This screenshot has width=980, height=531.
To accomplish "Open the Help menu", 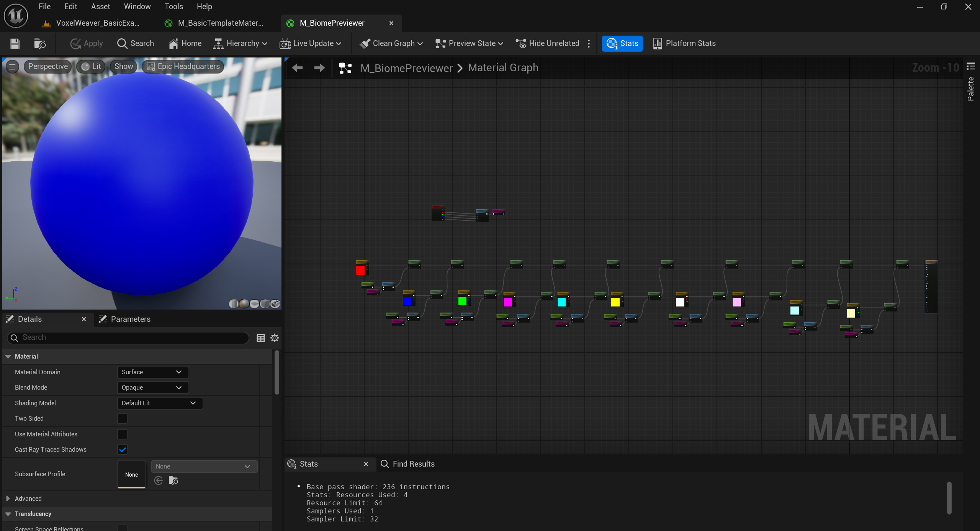I will coord(204,7).
